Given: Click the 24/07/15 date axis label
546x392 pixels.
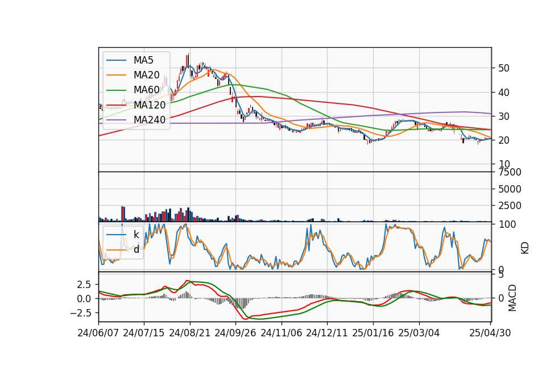Looking at the screenshot, I should click(x=143, y=333).
